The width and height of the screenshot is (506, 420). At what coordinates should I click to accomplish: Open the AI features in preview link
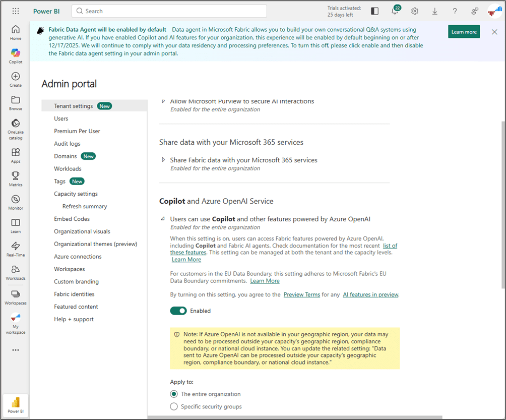(370, 294)
